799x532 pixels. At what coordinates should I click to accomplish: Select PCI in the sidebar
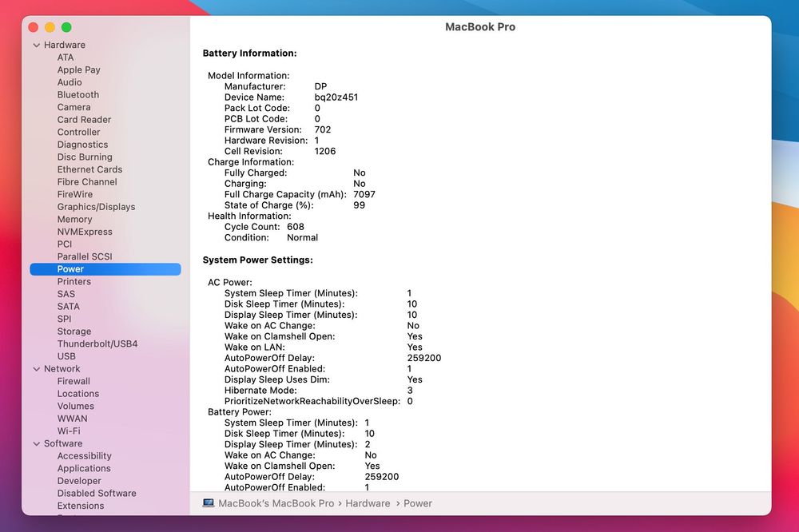[x=65, y=244]
